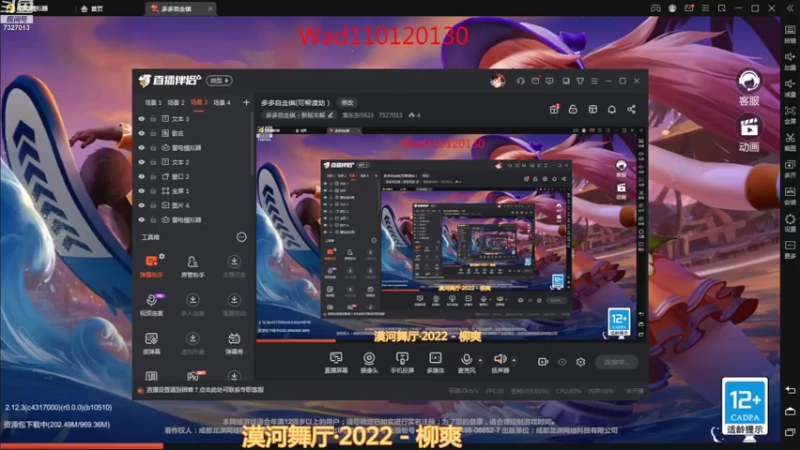Click the 动画 animation game icon

(x=749, y=134)
